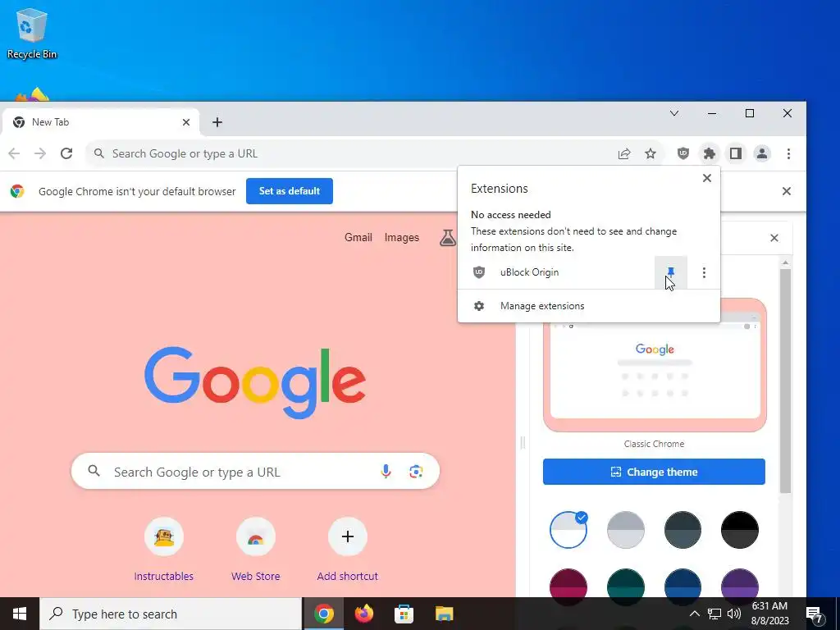This screenshot has width=840, height=630.
Task: Click the side panel resize handle
Action: [x=523, y=442]
